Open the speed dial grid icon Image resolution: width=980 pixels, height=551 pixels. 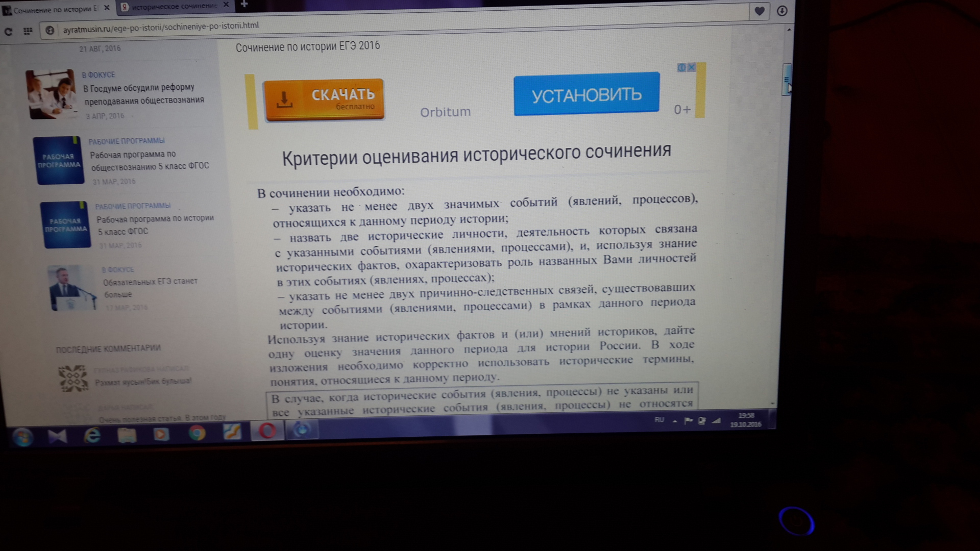click(28, 31)
